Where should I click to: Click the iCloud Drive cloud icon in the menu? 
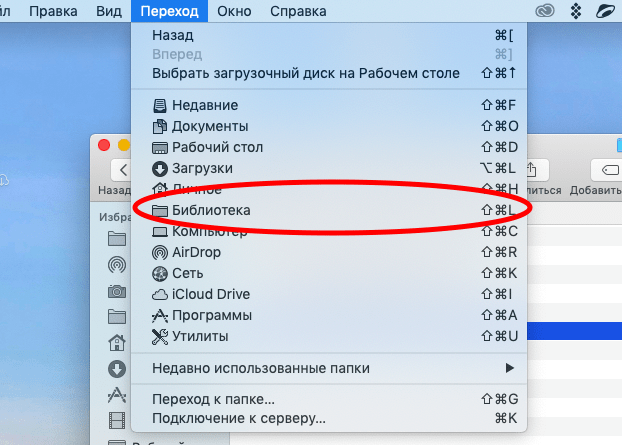pyautogui.click(x=160, y=295)
